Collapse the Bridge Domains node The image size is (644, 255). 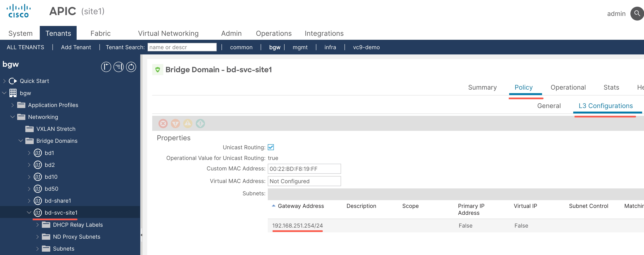coord(21,141)
